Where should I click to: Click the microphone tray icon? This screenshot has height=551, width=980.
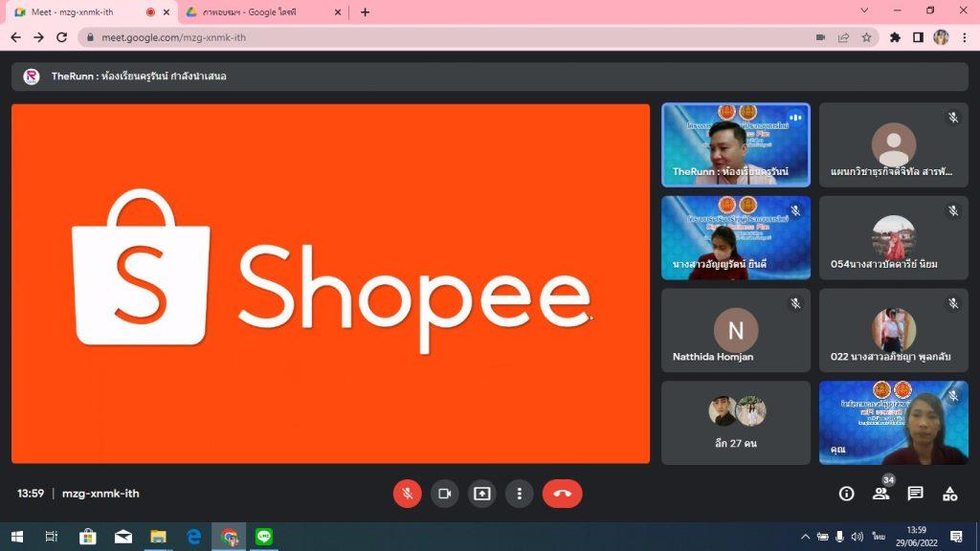(x=840, y=537)
